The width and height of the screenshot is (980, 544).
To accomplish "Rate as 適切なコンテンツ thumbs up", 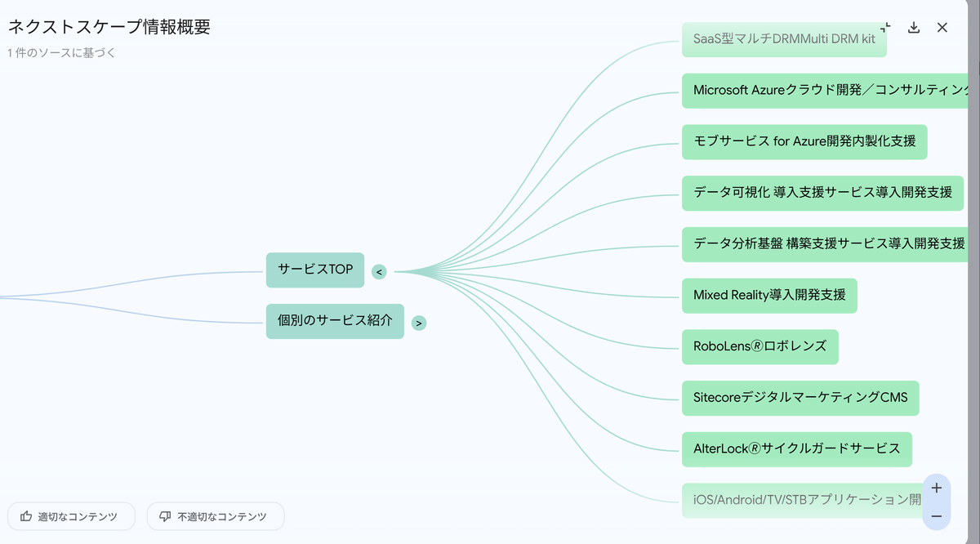I will (x=71, y=516).
